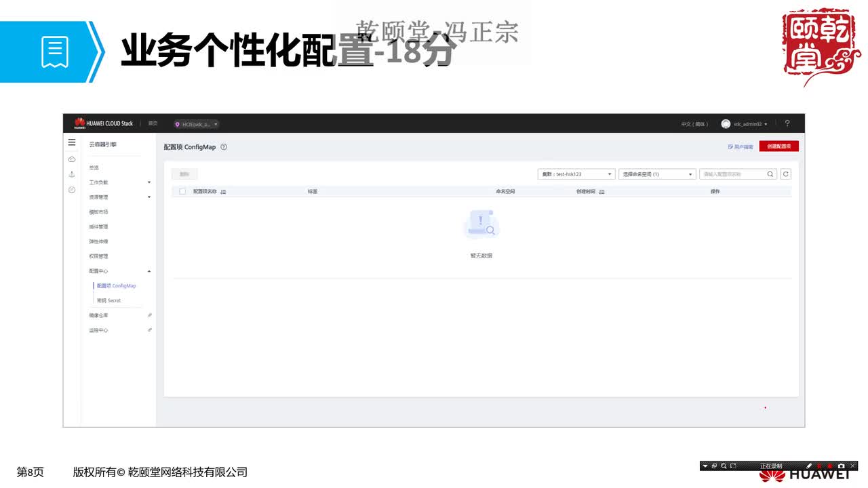The image size is (868, 488).
Task: Click the cloud icon in left rail
Action: pos(72,159)
